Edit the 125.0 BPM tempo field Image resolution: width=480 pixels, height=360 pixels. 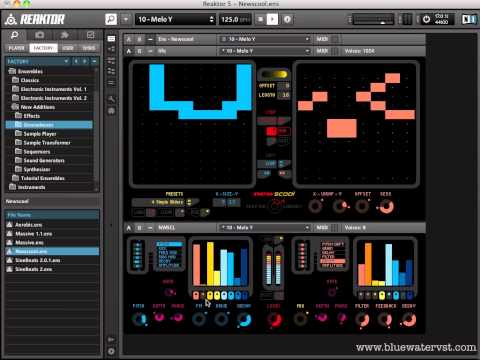coord(235,19)
